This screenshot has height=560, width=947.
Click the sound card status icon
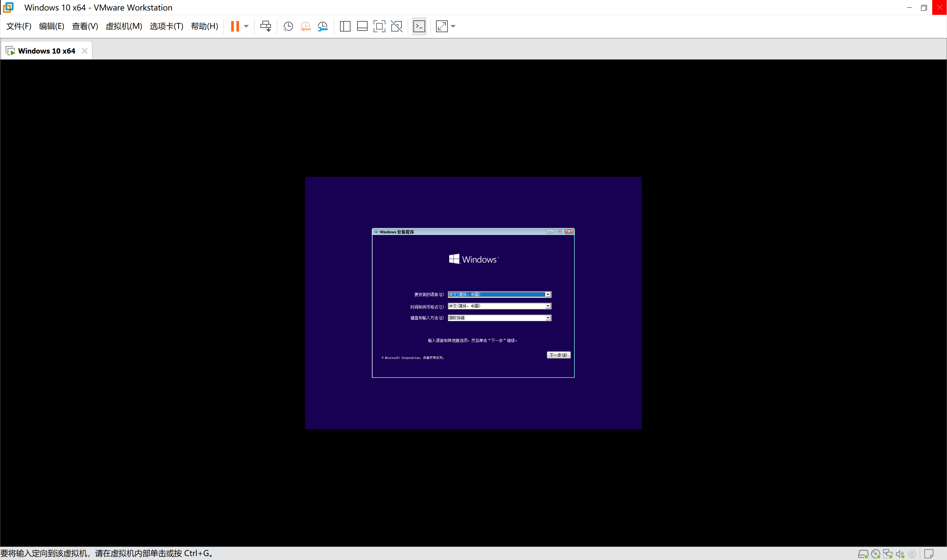(x=900, y=554)
